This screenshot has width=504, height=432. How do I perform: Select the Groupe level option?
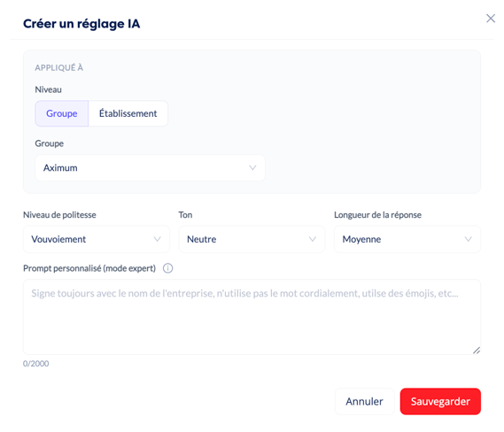[62, 113]
